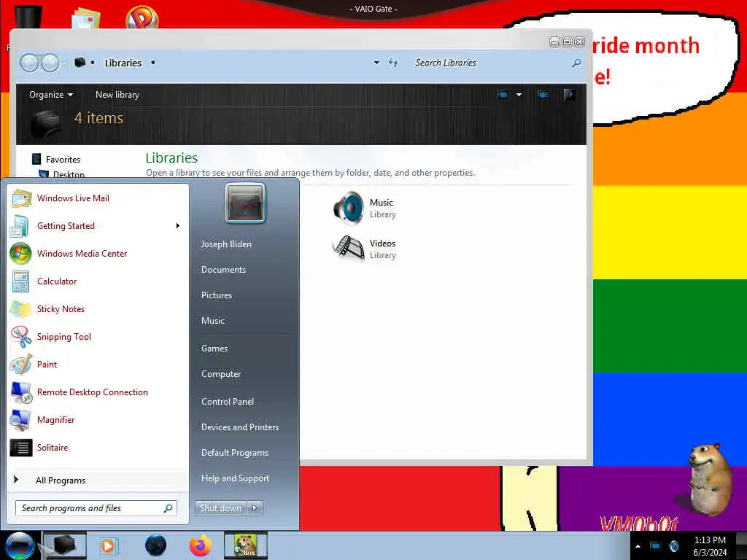The image size is (747, 560).
Task: Select Desktop in navigation pane
Action: pos(69,174)
